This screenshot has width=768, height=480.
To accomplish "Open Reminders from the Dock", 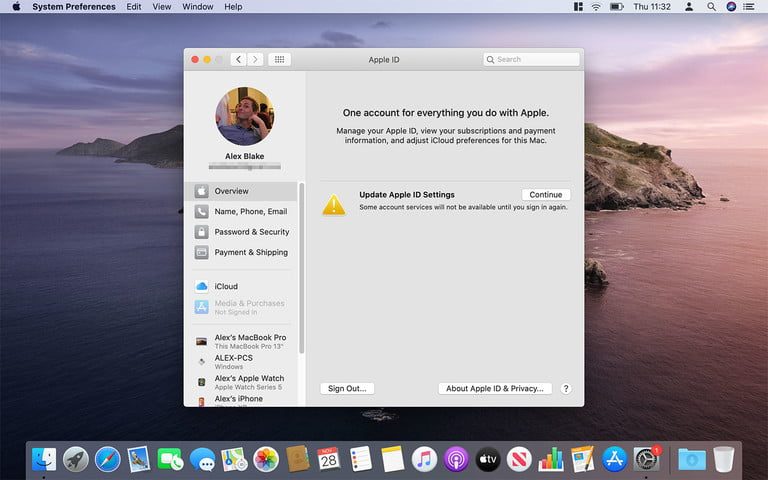I will pos(361,459).
